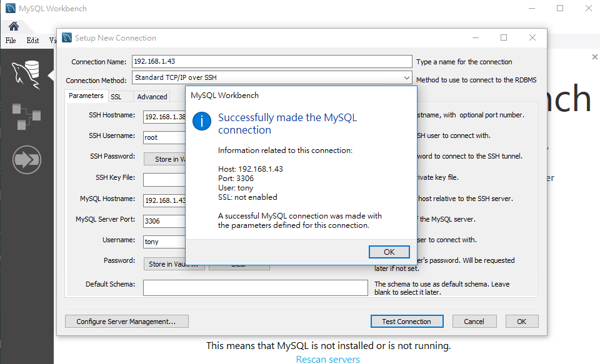Click OK at the bottom of Setup New Connection
The image size is (600, 364).
[521, 322]
